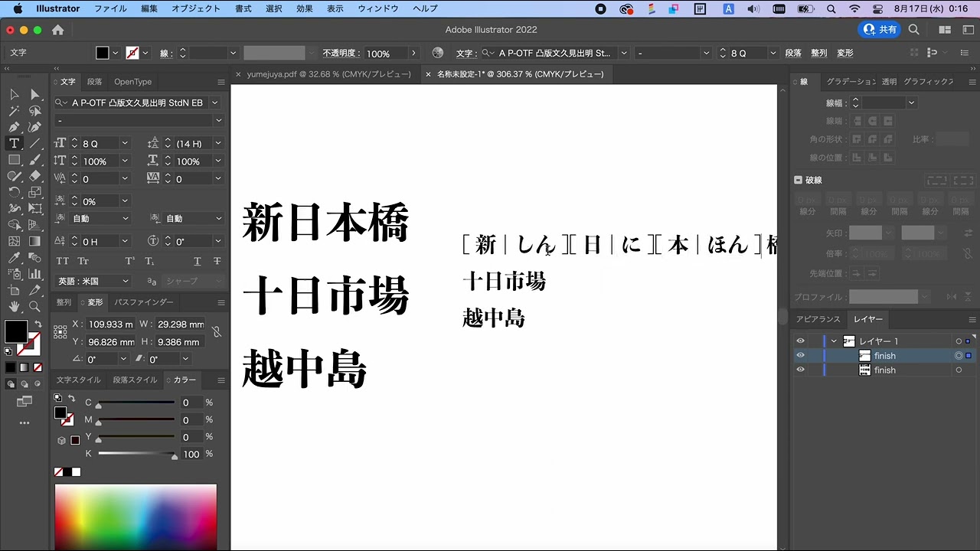
Task: Hide the first finish sublayer
Action: (x=800, y=356)
